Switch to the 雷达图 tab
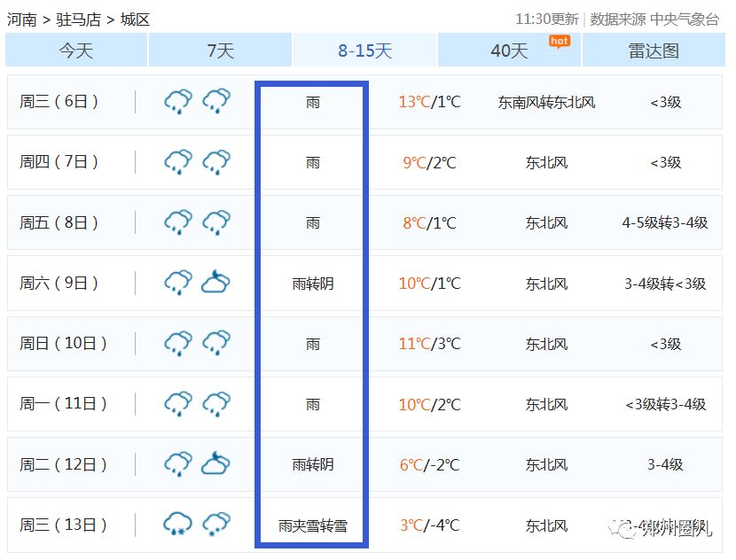Screen dimensions: 736x560 tap(653, 51)
